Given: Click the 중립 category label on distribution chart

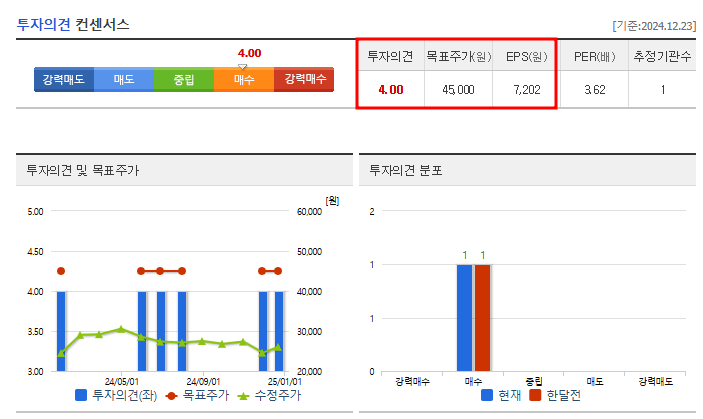Looking at the screenshot, I should click(534, 381).
